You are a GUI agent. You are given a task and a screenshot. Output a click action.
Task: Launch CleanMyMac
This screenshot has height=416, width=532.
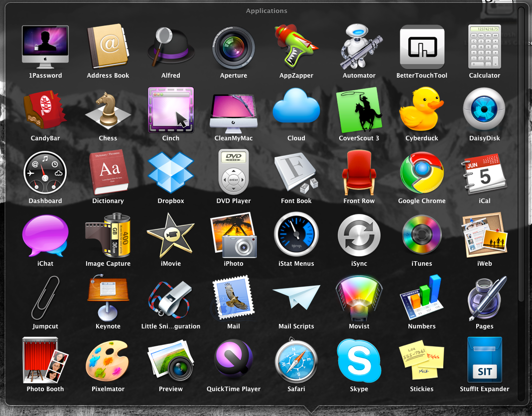[x=234, y=113]
